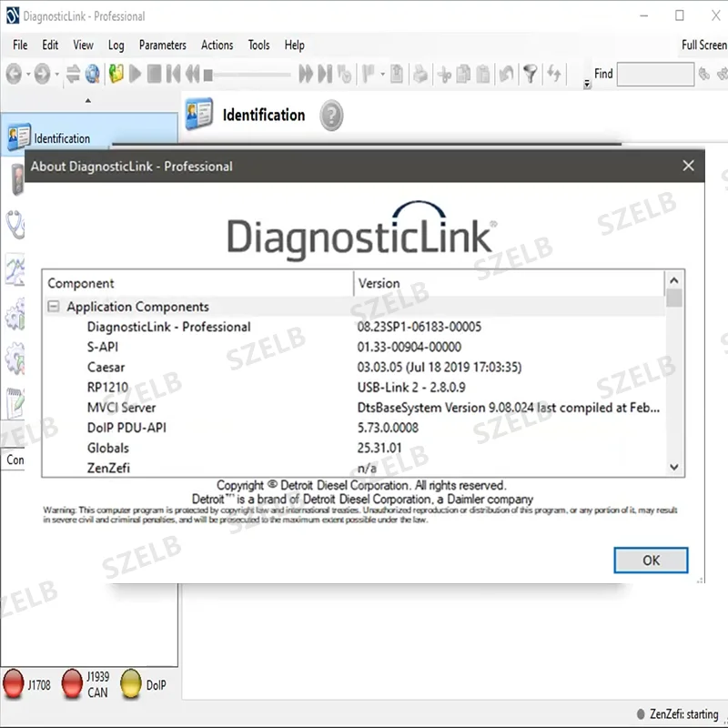Click OK in the About dialog
The image size is (728, 728).
[651, 561]
